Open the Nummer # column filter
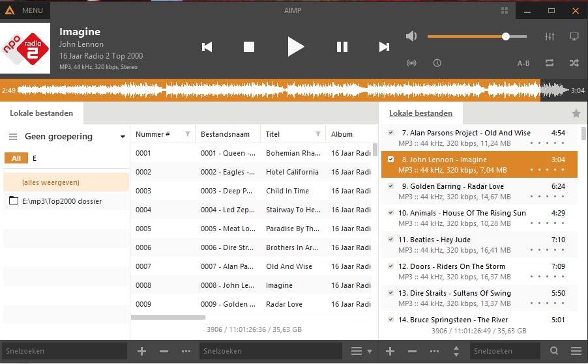588x364 pixels. coord(188,134)
